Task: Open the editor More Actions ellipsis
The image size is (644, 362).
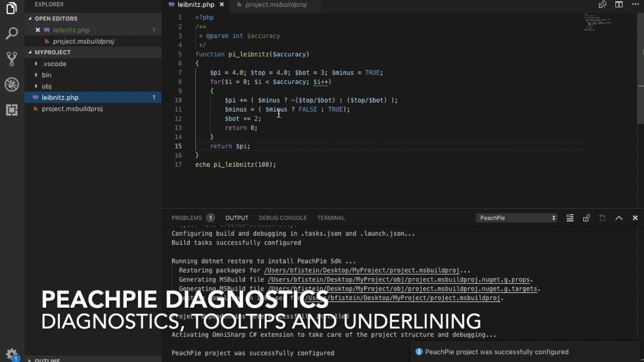Action: (x=636, y=5)
